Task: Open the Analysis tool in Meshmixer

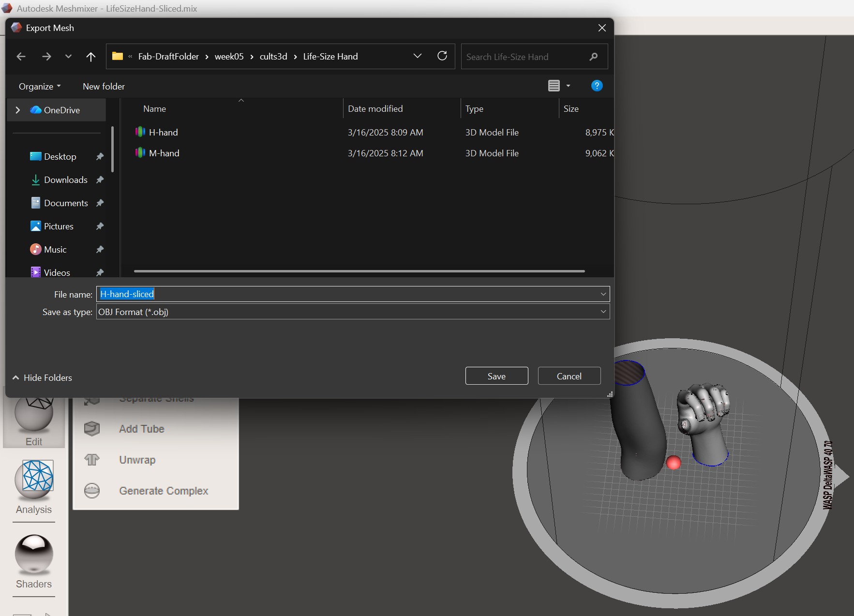Action: 34,487
